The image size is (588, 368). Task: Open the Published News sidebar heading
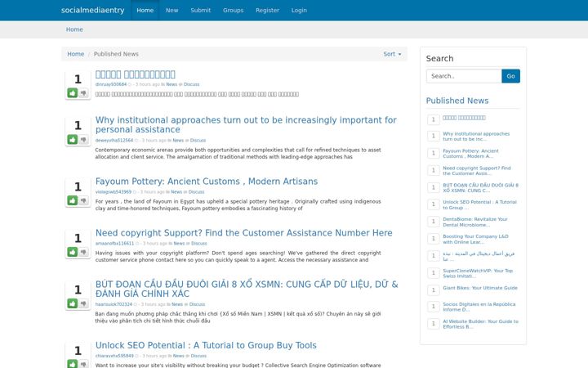(457, 101)
